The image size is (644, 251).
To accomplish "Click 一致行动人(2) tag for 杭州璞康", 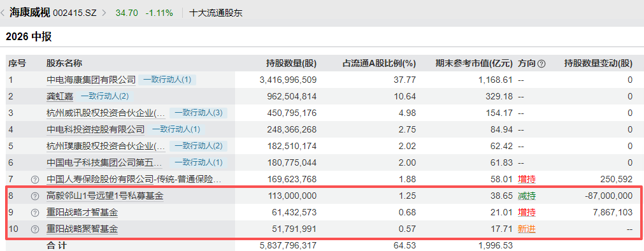I will 198,147.
